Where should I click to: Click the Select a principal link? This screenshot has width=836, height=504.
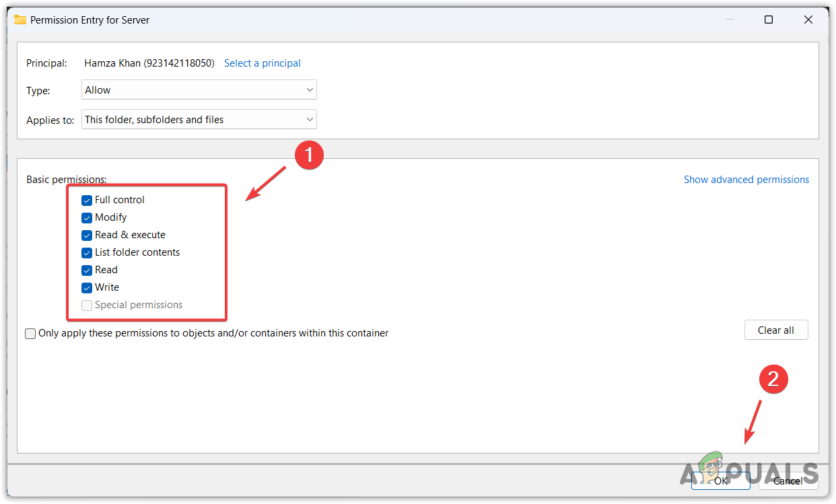point(262,63)
